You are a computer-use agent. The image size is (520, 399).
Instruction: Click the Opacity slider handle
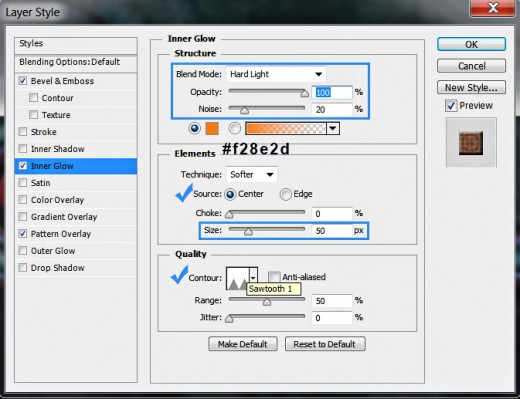(x=304, y=93)
